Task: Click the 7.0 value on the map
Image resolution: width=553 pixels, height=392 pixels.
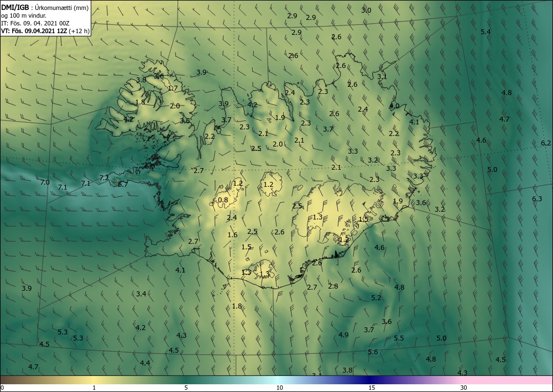Action: (x=45, y=182)
